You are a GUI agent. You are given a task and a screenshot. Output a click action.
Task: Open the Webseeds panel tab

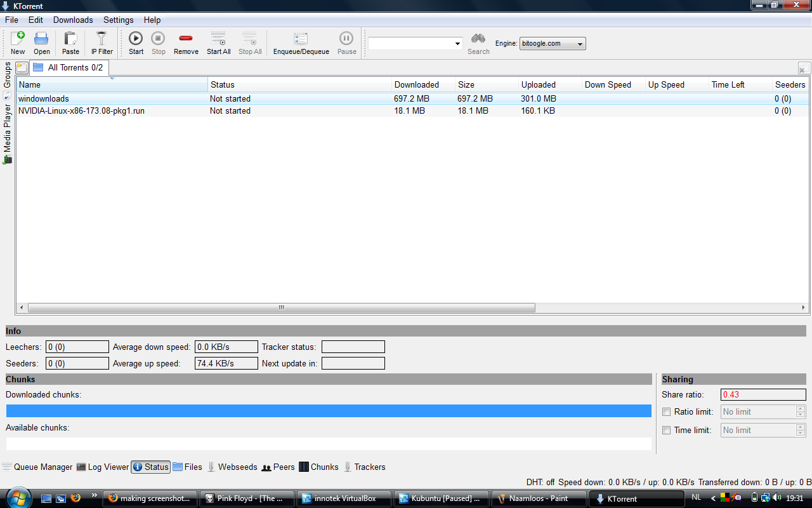(232, 467)
